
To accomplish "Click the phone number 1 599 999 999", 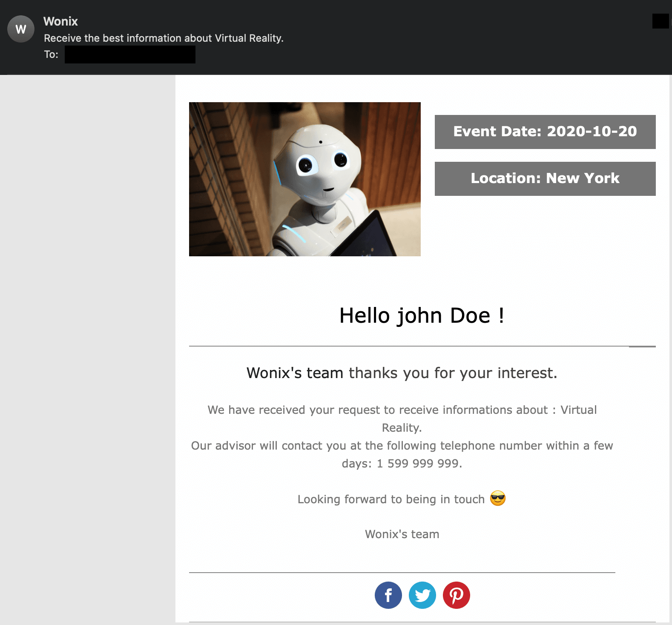I will pyautogui.click(x=418, y=463).
